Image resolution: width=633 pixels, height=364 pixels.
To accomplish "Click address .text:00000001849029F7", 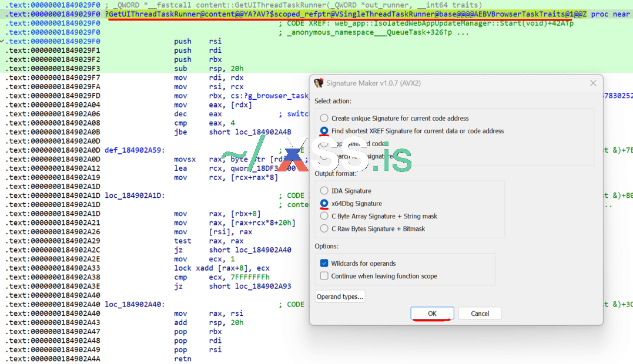I will [53, 77].
